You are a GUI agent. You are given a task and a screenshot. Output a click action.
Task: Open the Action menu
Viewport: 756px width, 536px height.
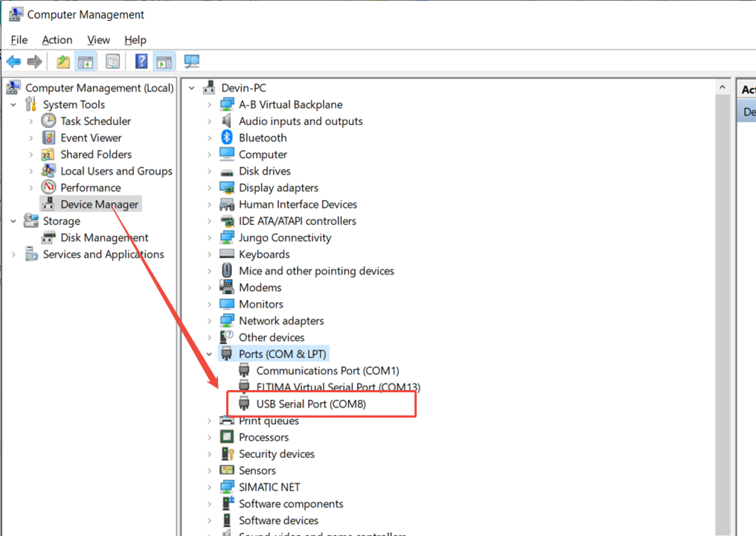click(x=57, y=40)
